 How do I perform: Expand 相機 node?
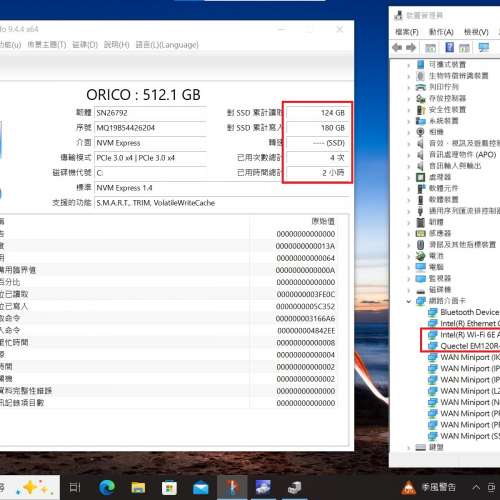click(x=409, y=132)
